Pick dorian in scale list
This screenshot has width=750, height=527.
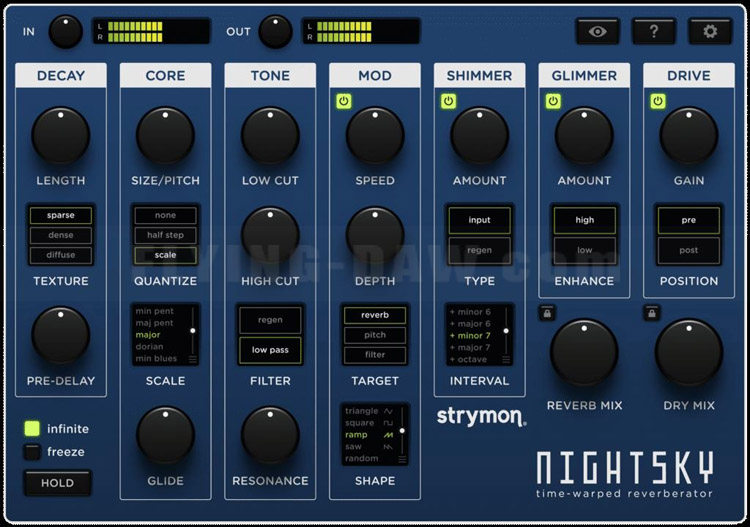tap(149, 347)
